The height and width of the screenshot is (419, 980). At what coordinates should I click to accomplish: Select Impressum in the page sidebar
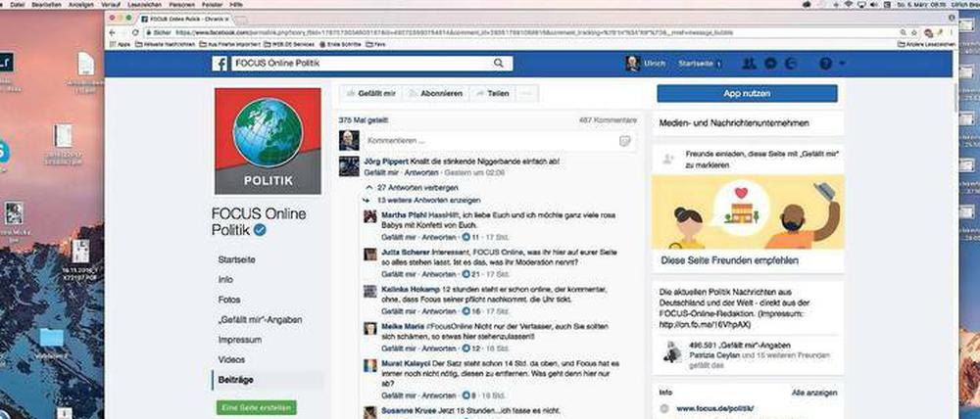(x=240, y=340)
